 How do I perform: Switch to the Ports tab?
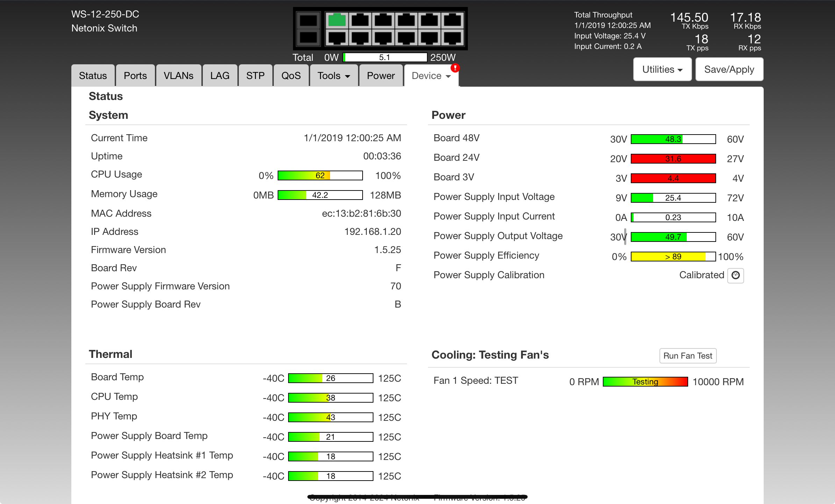click(135, 76)
